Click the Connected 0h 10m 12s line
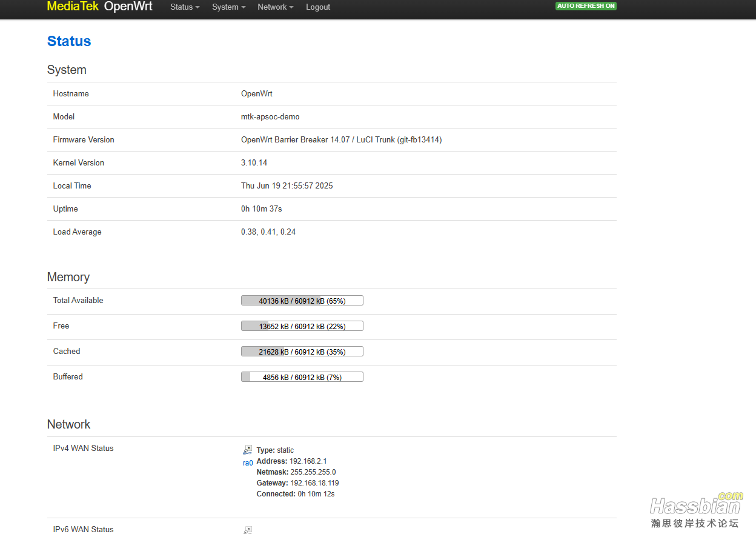756x534 pixels. point(296,494)
